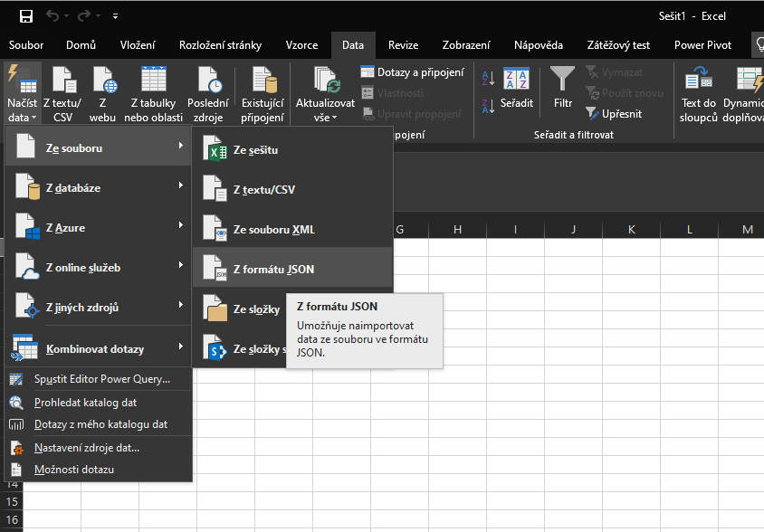Open Dotazy a připojení pane
This screenshot has width=764, height=532.
click(412, 72)
